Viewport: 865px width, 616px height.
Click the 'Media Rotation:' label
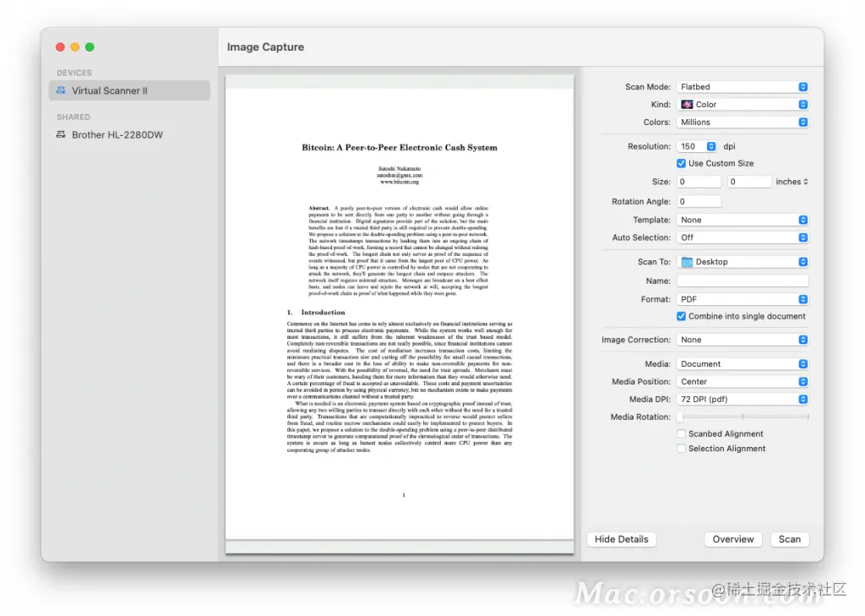(x=640, y=417)
